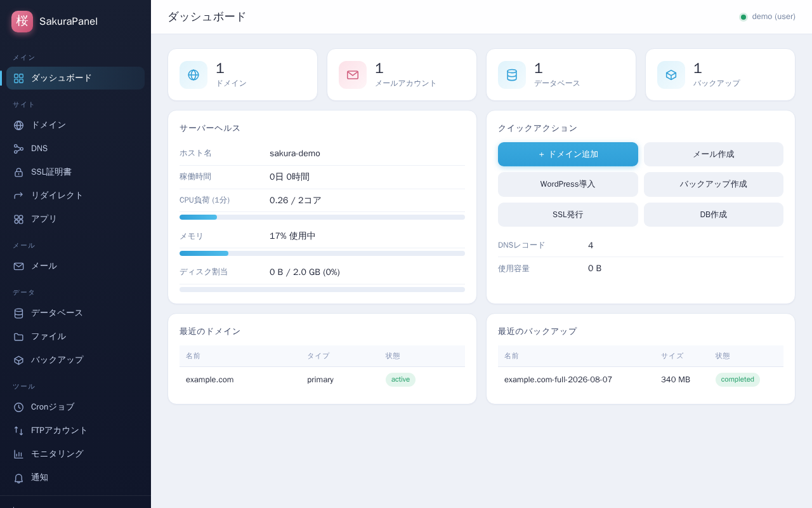Click the ＋ドメイン追加 button
Viewport: 812px width, 508px height.
568,154
